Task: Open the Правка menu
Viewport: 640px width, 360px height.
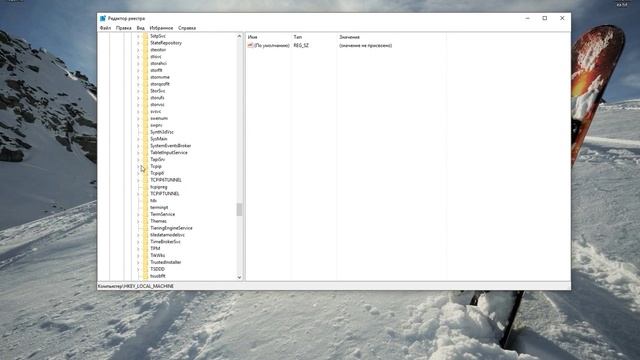Action: click(123, 28)
